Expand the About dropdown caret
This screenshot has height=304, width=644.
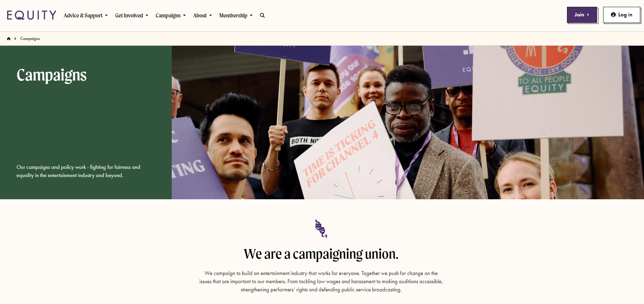(211, 15)
